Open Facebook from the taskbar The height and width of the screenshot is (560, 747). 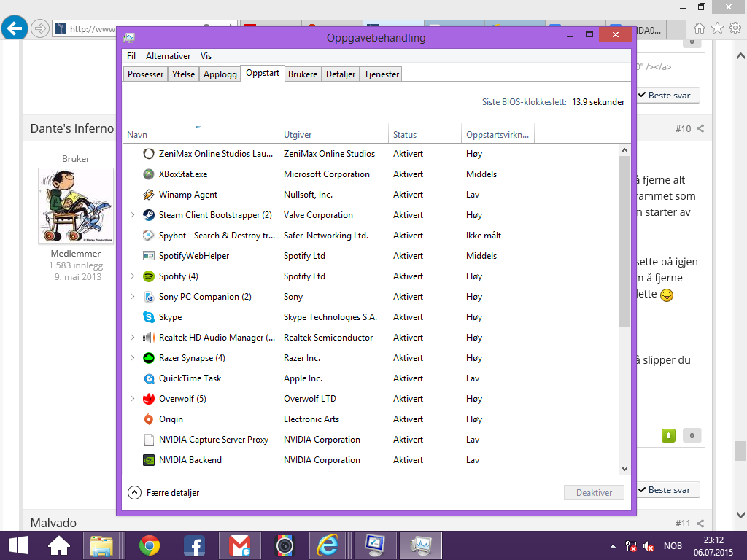tap(194, 545)
